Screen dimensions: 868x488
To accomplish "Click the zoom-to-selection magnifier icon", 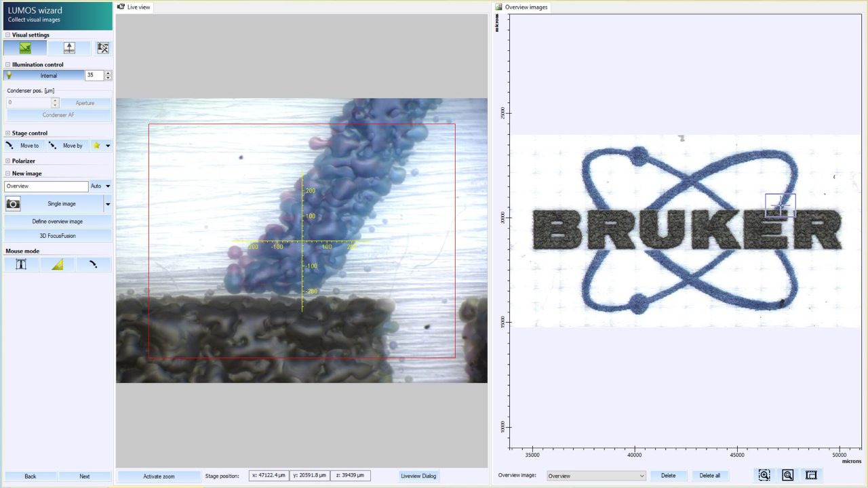I will click(x=764, y=475).
